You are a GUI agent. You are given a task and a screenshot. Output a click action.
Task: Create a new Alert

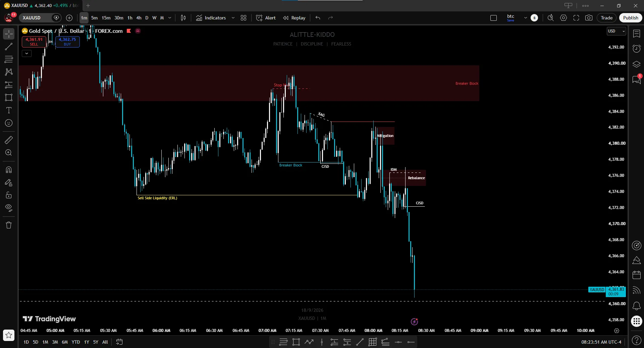(266, 18)
